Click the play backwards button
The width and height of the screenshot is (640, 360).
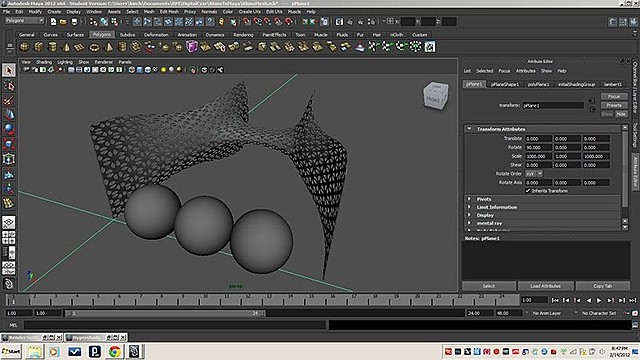coord(588,300)
